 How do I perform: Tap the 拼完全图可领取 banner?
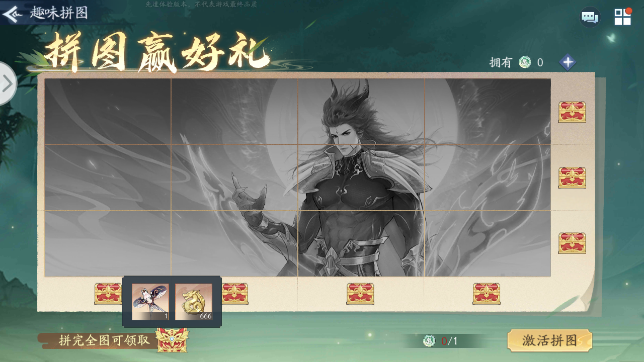coord(104,340)
